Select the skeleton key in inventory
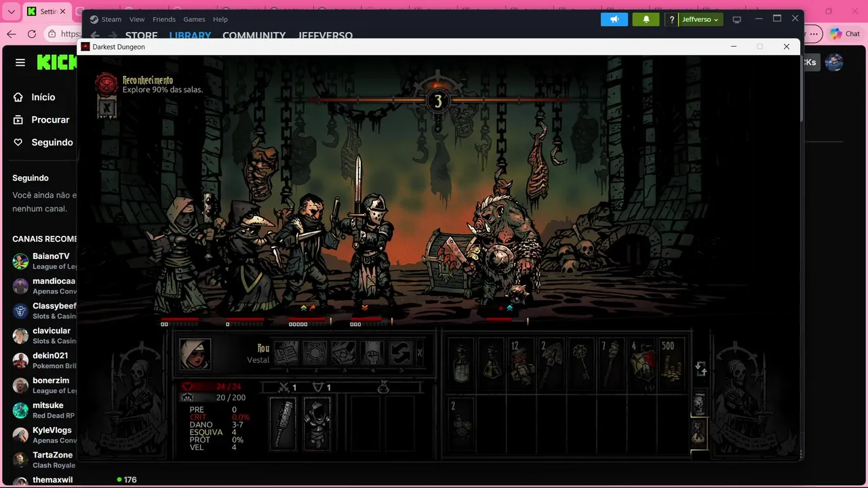The height and width of the screenshot is (488, 868). pos(582,363)
